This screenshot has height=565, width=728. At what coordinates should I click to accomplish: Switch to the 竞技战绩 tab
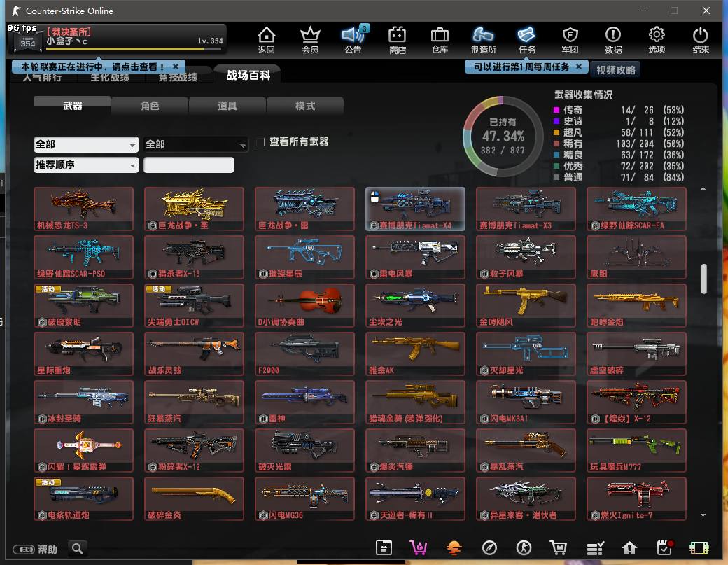(x=177, y=77)
